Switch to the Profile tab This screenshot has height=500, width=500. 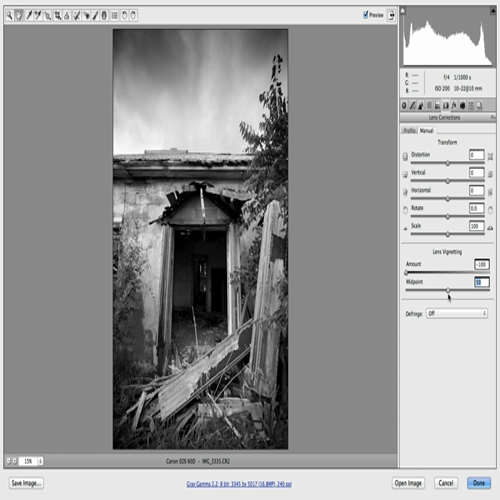(409, 130)
